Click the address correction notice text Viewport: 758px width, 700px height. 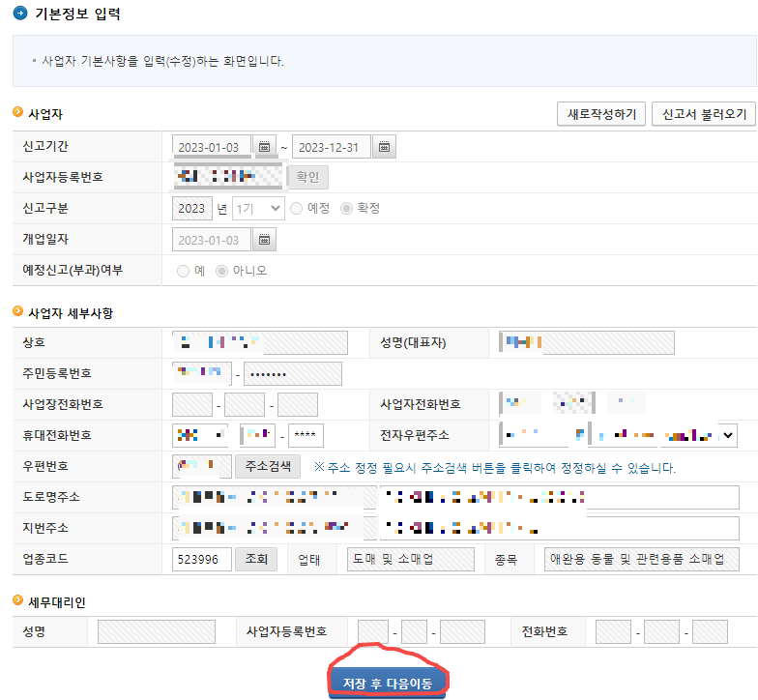[495, 468]
